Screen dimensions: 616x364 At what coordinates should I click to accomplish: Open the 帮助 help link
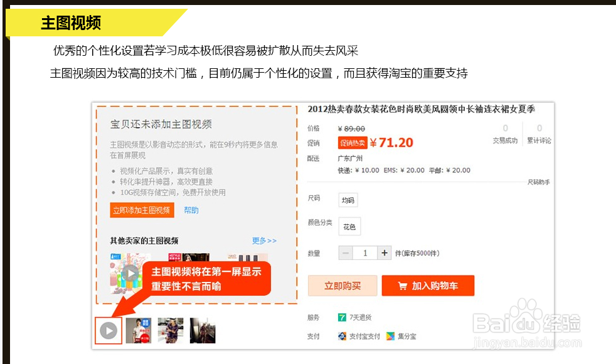pyautogui.click(x=192, y=210)
